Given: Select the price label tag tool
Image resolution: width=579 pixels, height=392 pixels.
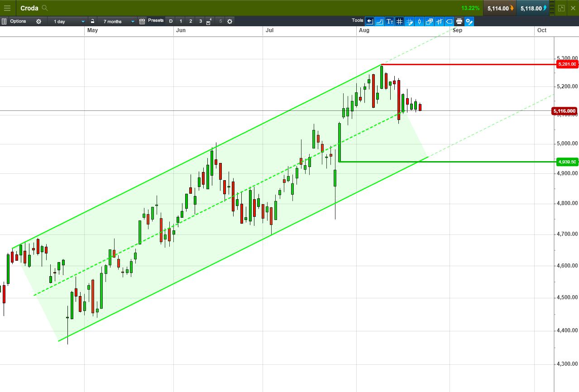Looking at the screenshot, I should pyautogui.click(x=449, y=21).
